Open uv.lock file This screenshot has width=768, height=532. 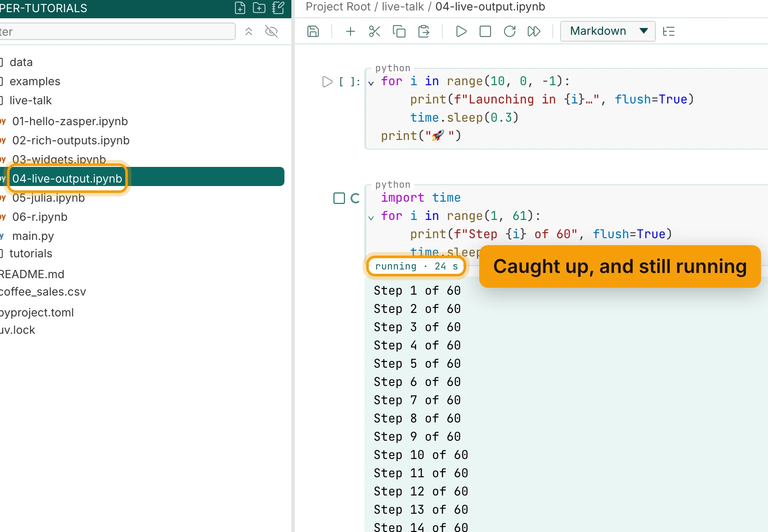[17, 330]
